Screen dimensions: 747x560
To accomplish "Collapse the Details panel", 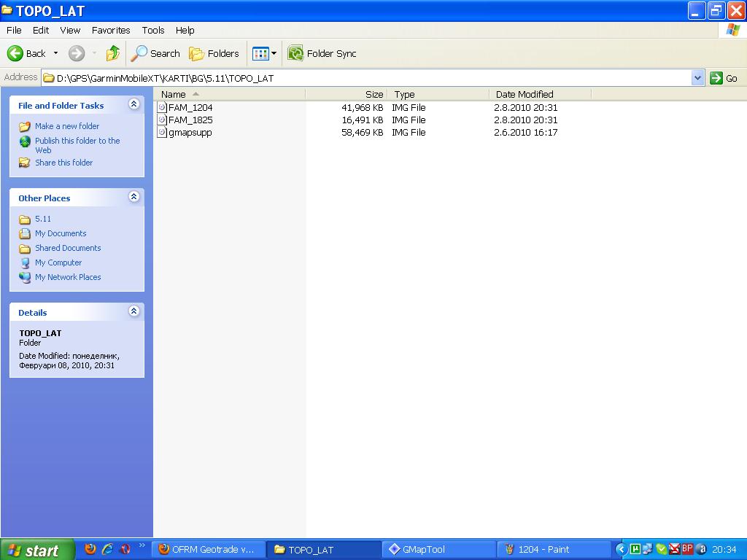I will coord(133,312).
